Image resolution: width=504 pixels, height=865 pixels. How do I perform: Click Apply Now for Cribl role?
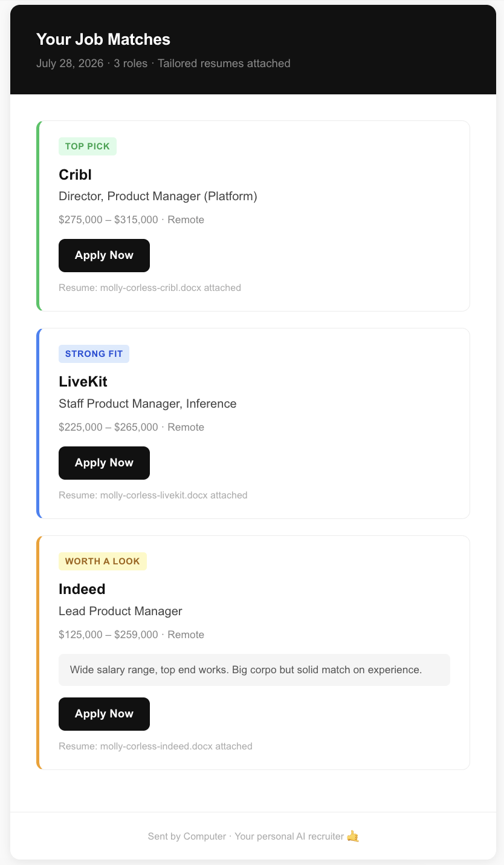[104, 255]
